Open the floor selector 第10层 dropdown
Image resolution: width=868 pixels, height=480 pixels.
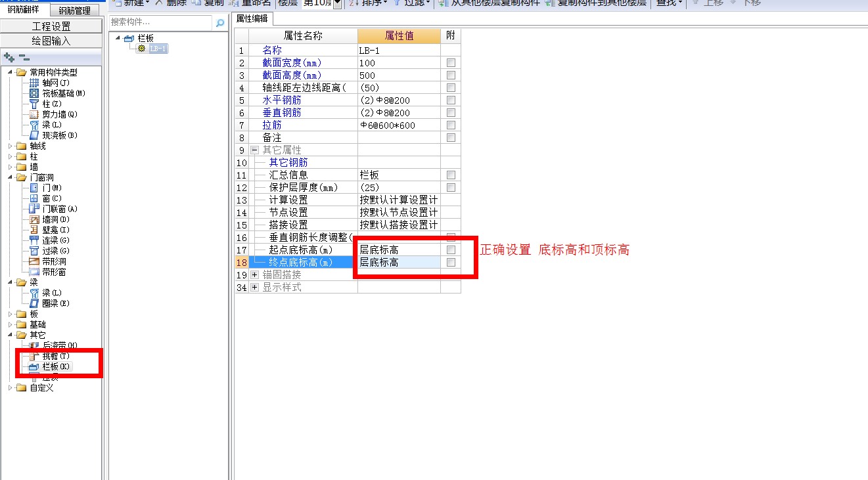tap(338, 3)
